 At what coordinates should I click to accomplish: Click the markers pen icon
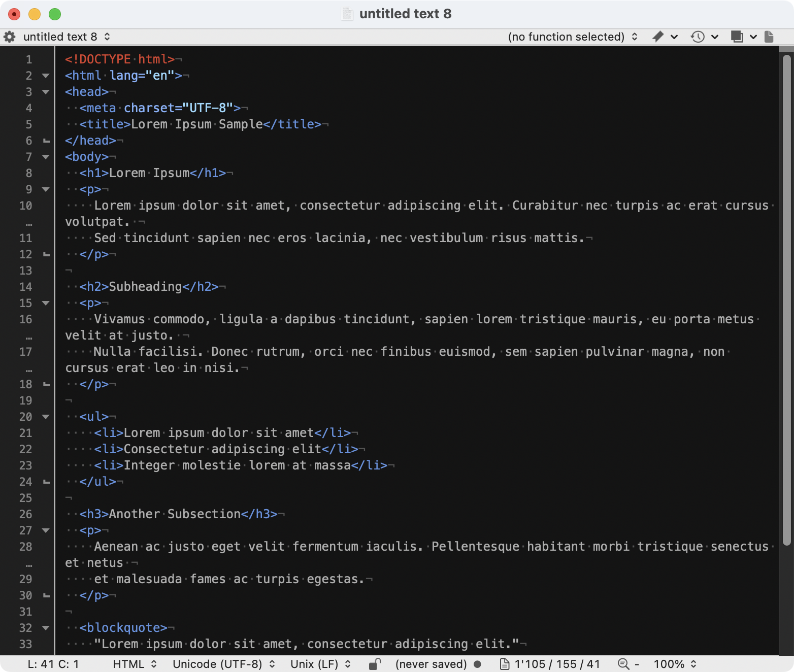pos(658,37)
